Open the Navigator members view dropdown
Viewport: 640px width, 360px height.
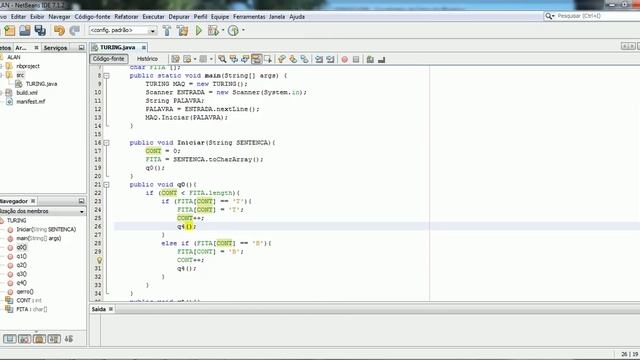[82, 211]
